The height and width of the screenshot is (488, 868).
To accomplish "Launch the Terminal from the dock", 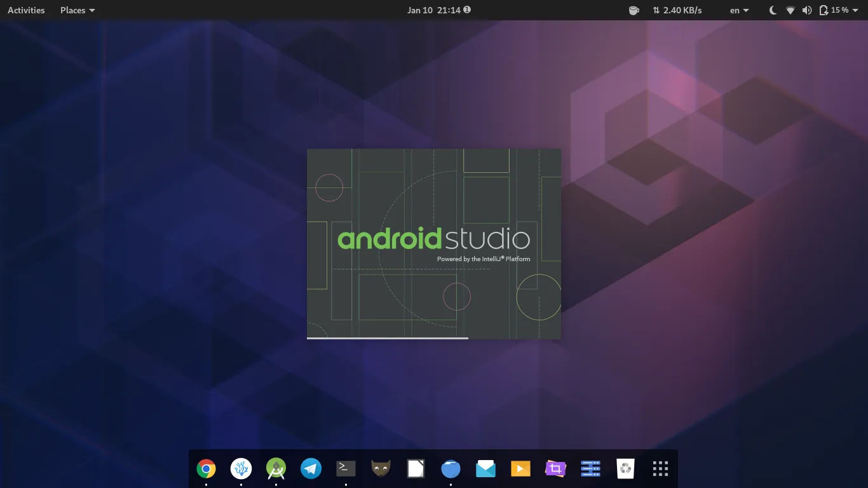I will [346, 469].
